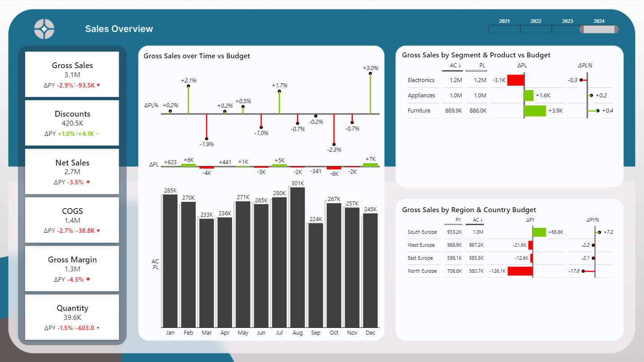Select the December 245K bar

[371, 270]
